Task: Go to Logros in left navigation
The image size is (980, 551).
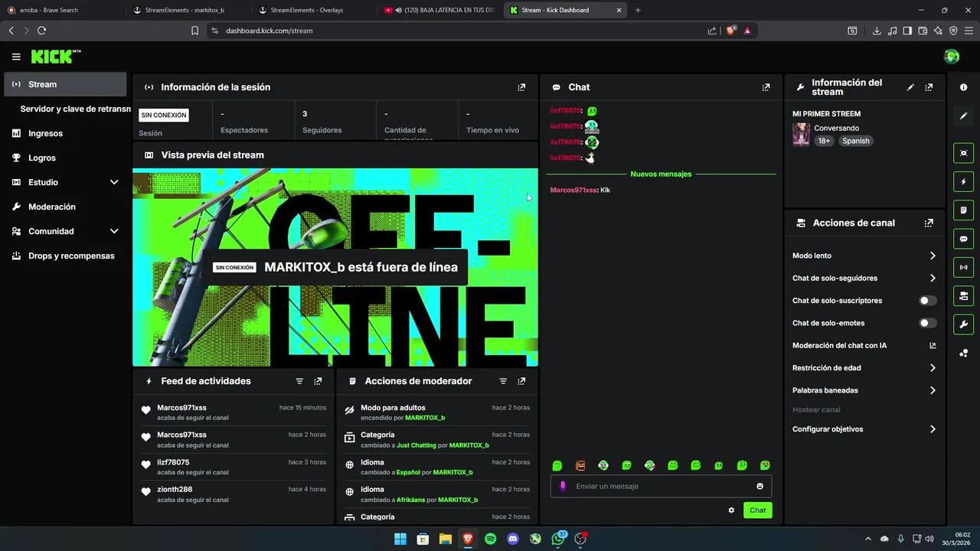Action: [x=65, y=158]
